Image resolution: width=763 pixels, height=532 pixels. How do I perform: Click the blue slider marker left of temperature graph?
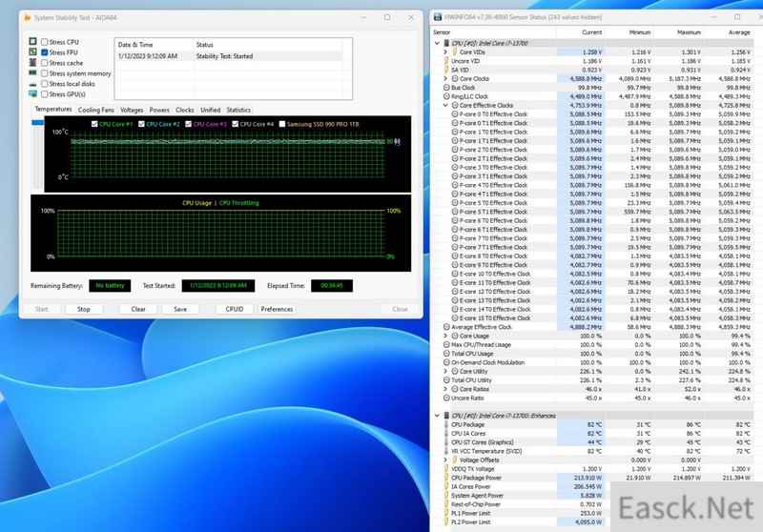pyautogui.click(x=37, y=123)
